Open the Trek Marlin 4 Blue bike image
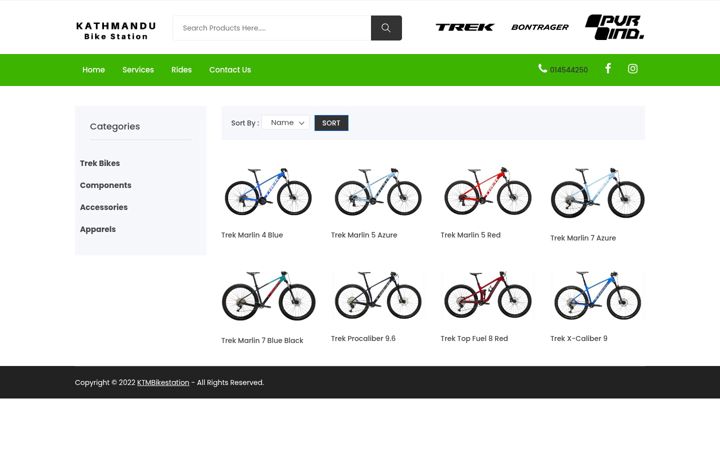This screenshot has width=720, height=450. click(x=268, y=191)
